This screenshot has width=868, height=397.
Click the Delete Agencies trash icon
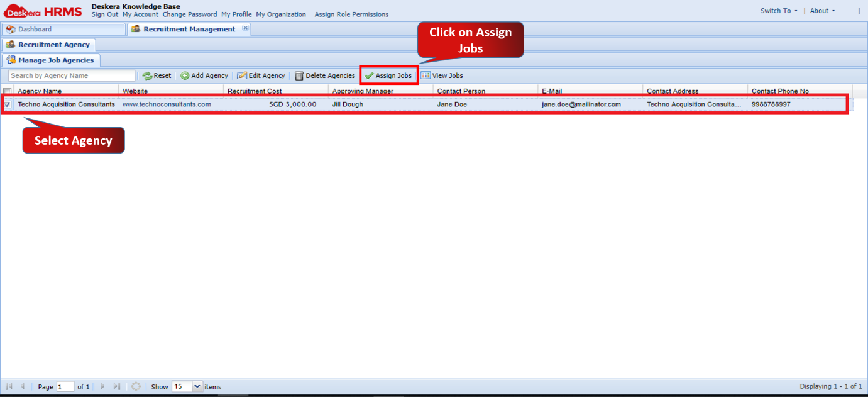[x=299, y=75]
